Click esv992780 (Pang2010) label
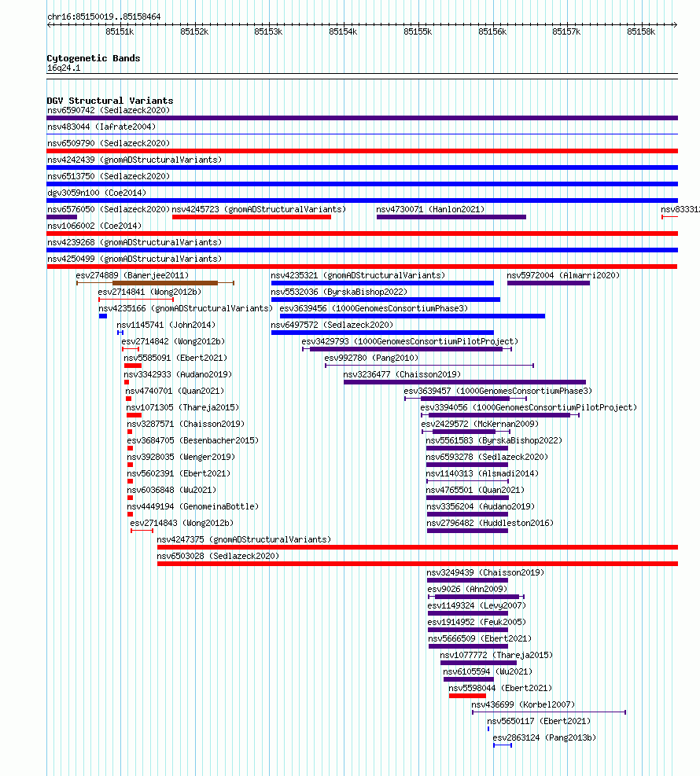The width and height of the screenshot is (700, 776). (x=371, y=358)
